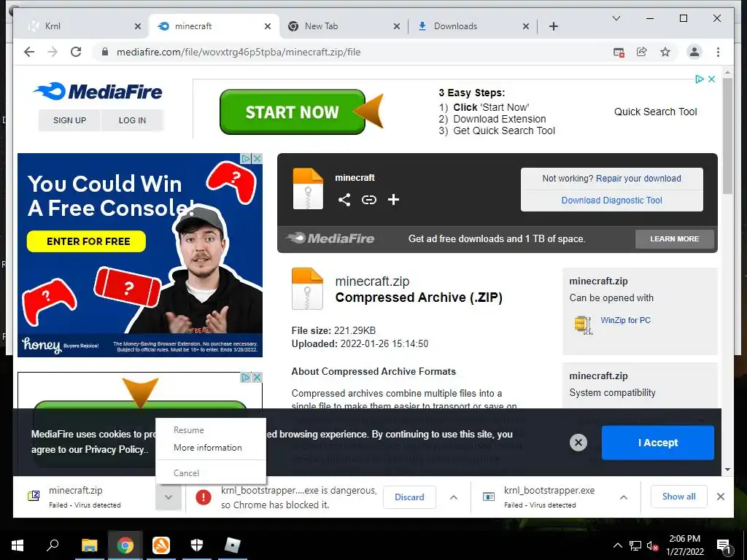The height and width of the screenshot is (560, 747).
Task: Click Chrome icon in taskbar
Action: point(125,545)
